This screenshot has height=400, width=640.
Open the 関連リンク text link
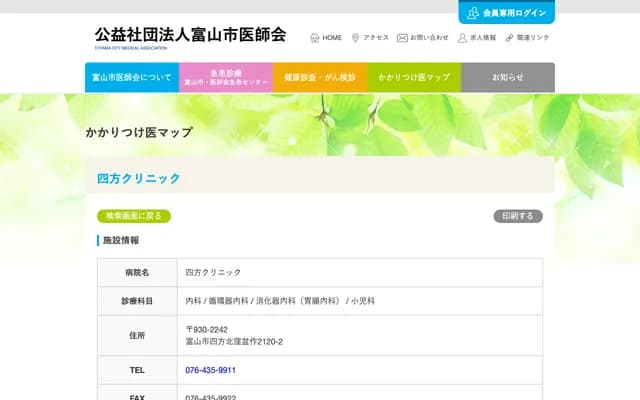pos(533,38)
